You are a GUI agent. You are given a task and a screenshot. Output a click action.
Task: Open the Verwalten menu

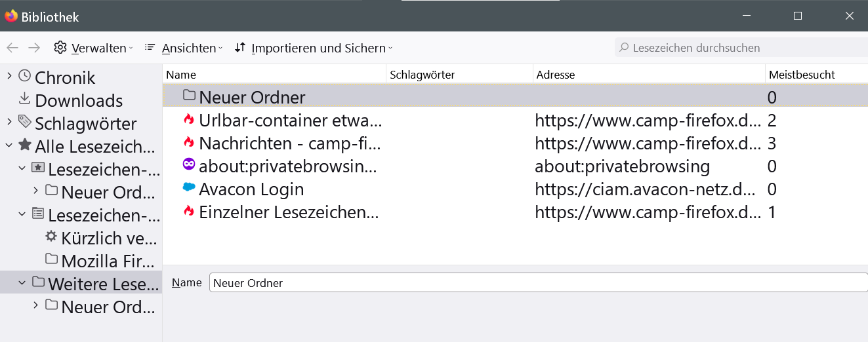coord(93,48)
